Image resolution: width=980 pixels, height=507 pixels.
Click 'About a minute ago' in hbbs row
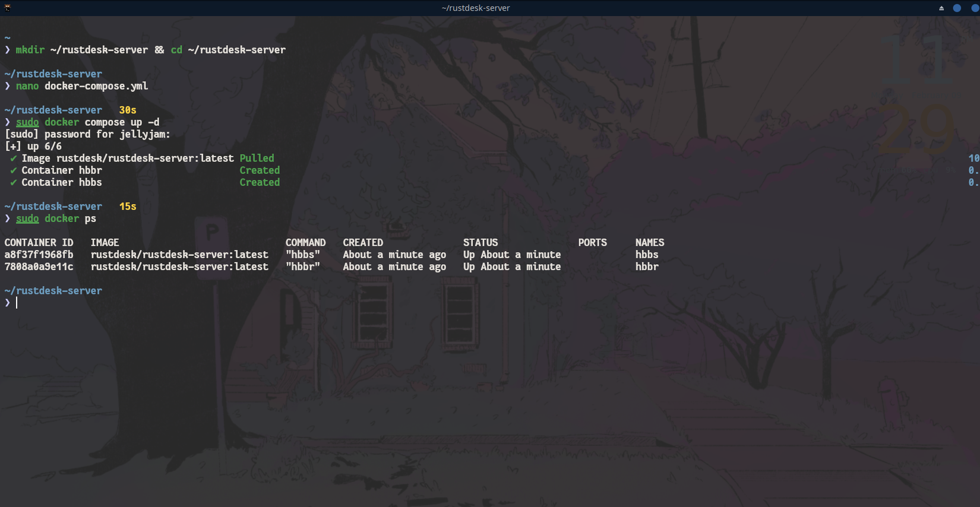click(x=394, y=255)
